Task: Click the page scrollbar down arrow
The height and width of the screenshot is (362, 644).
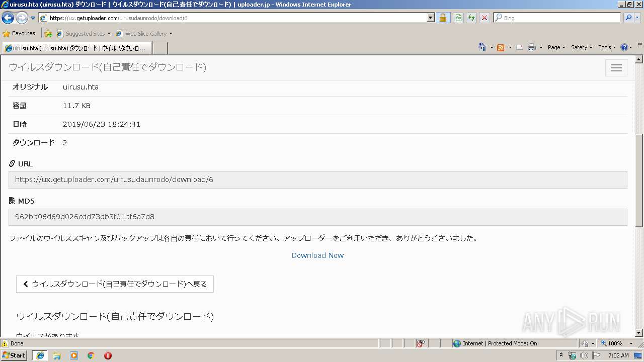Action: [x=639, y=333]
